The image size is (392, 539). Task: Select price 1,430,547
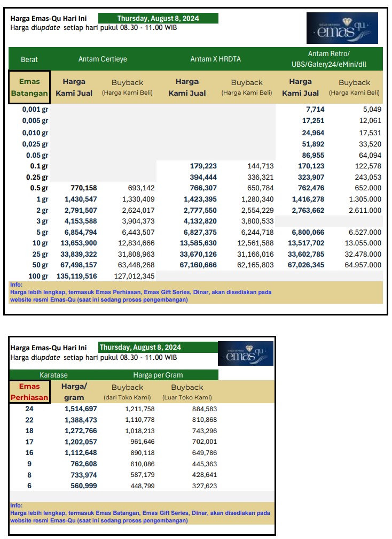pos(81,199)
